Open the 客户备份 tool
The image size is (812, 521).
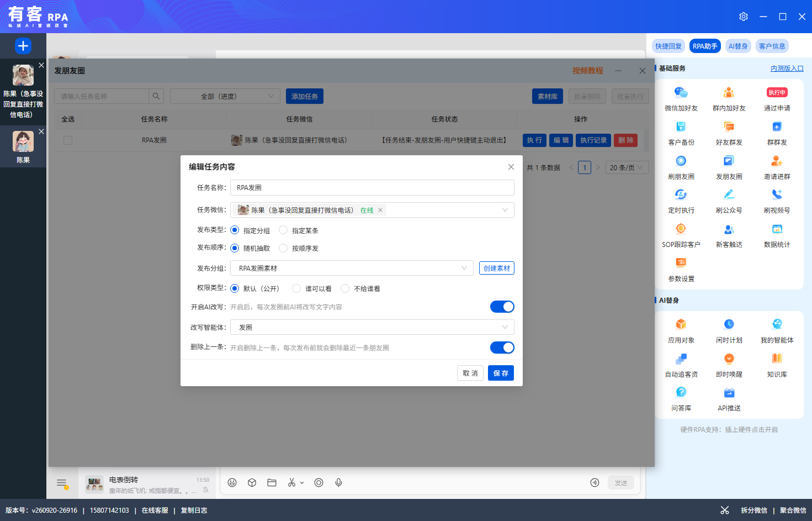pos(681,133)
